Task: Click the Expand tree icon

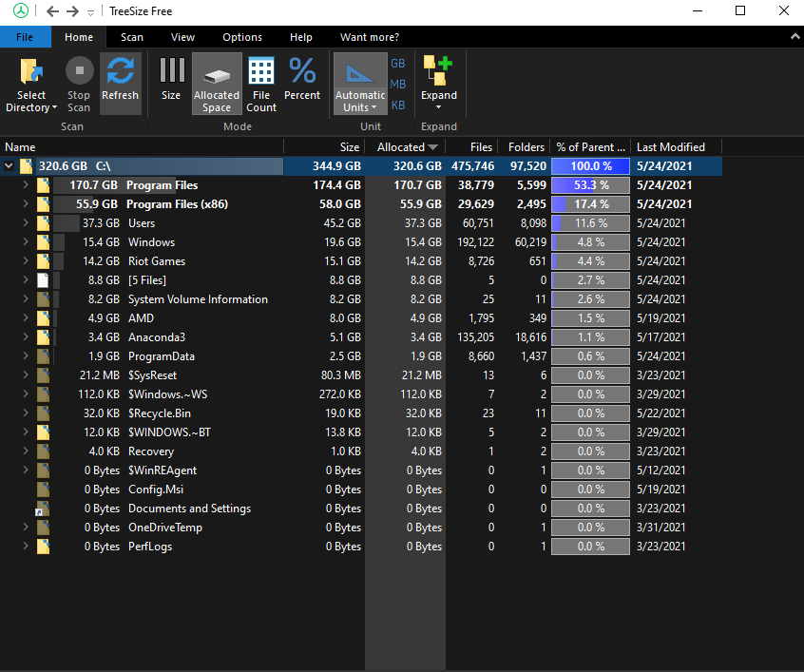Action: point(438,70)
